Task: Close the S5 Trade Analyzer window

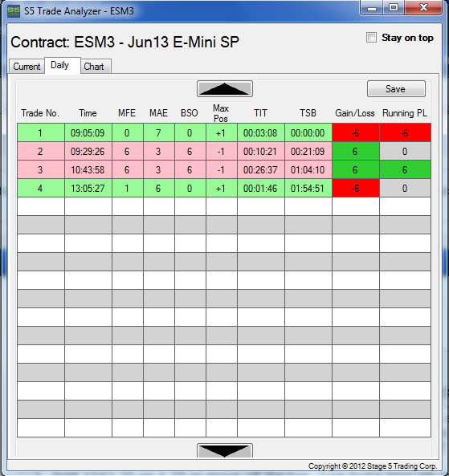Action: point(422,7)
